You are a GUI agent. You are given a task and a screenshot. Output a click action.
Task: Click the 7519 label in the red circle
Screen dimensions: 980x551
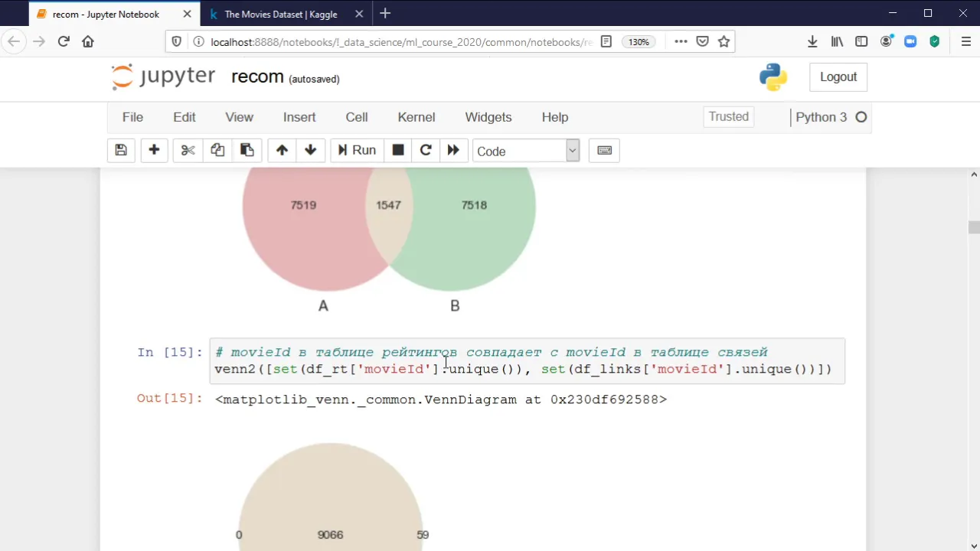(303, 205)
